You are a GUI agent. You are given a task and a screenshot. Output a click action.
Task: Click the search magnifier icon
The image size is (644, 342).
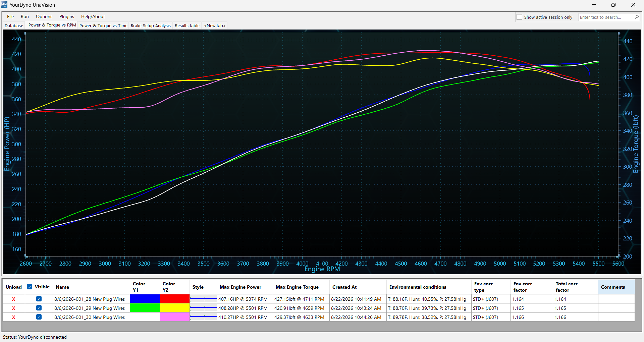point(637,17)
